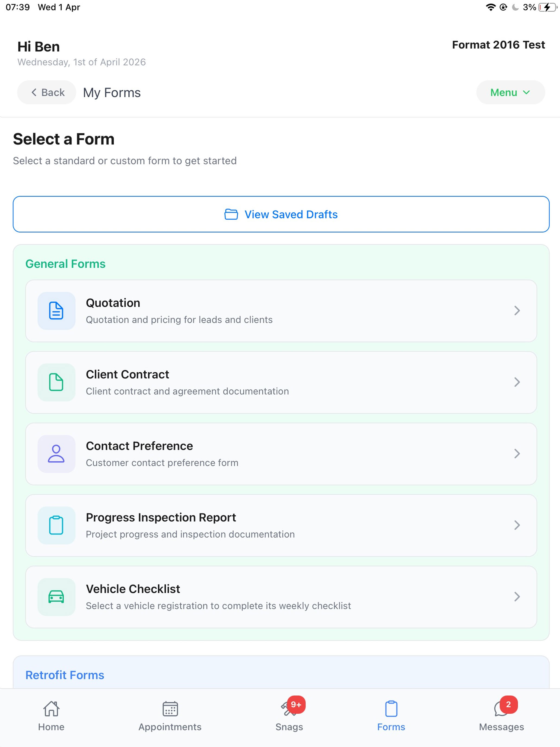The height and width of the screenshot is (747, 560).
Task: Tap the Wi-Fi status icon
Action: click(491, 7)
